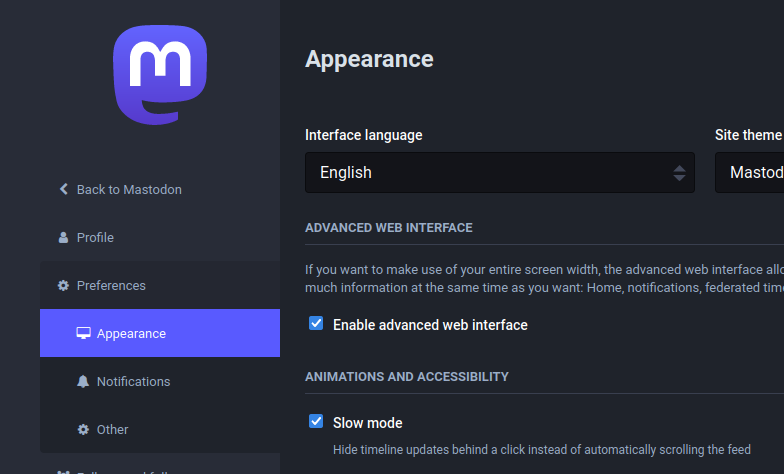Follow the Back to Mastodon link
The width and height of the screenshot is (784, 474).
[x=129, y=189]
